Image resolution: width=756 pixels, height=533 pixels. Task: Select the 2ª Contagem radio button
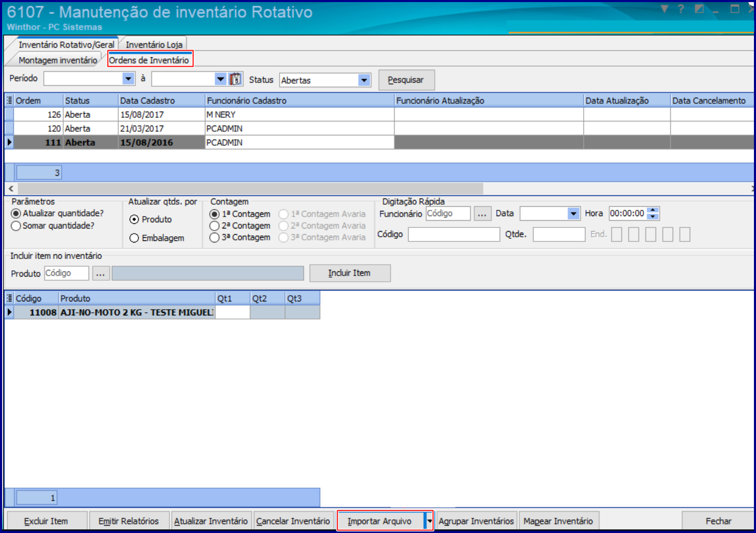215,226
